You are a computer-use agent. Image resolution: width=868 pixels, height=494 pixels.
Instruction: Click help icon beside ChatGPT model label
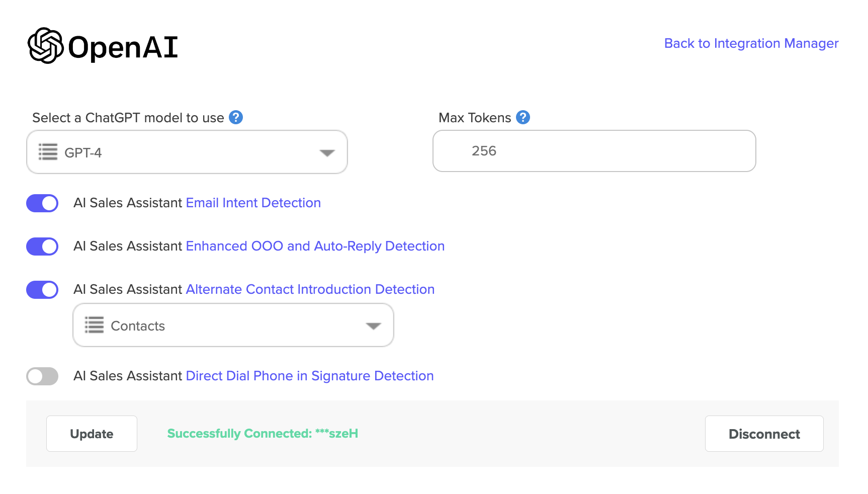tap(236, 117)
